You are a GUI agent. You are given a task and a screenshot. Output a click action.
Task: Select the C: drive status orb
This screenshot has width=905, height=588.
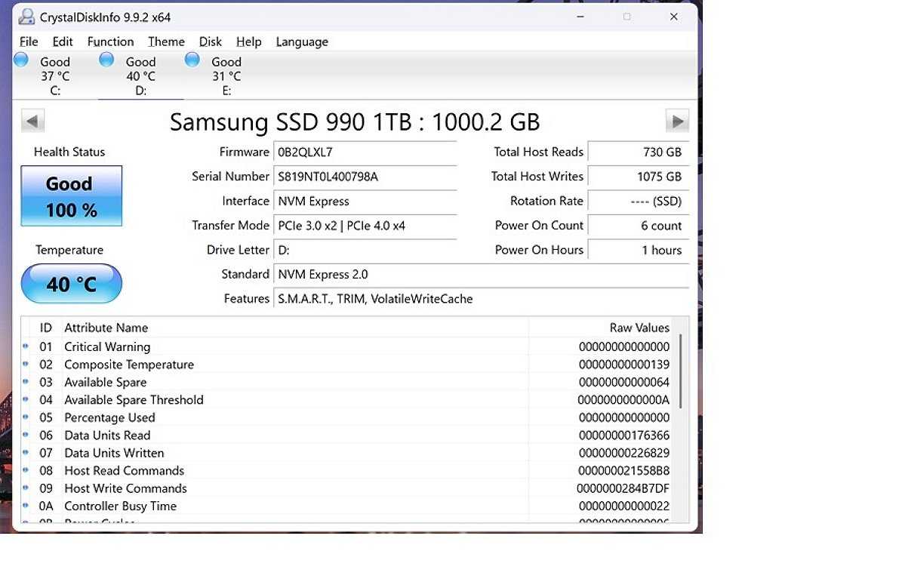[x=21, y=60]
